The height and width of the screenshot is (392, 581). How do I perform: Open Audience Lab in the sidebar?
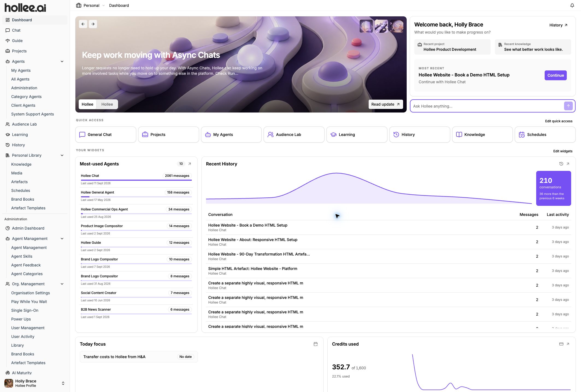[35, 124]
